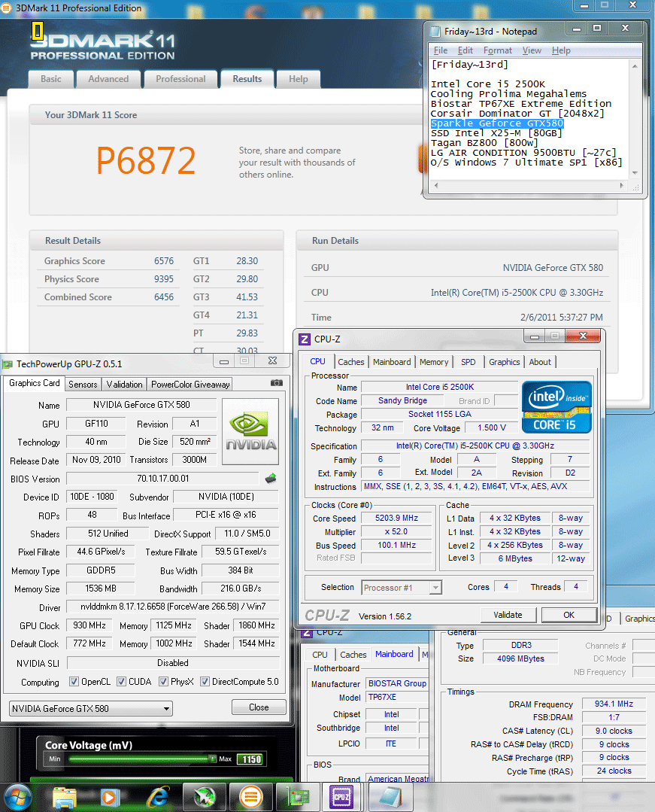The image size is (655, 812).
Task: Open the CPU-Z About tab
Action: pyautogui.click(x=540, y=362)
